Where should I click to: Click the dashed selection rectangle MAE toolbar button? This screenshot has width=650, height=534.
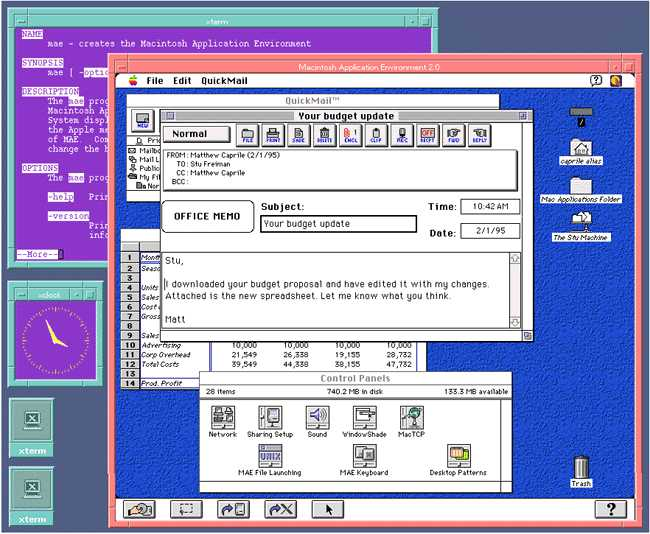(x=187, y=510)
